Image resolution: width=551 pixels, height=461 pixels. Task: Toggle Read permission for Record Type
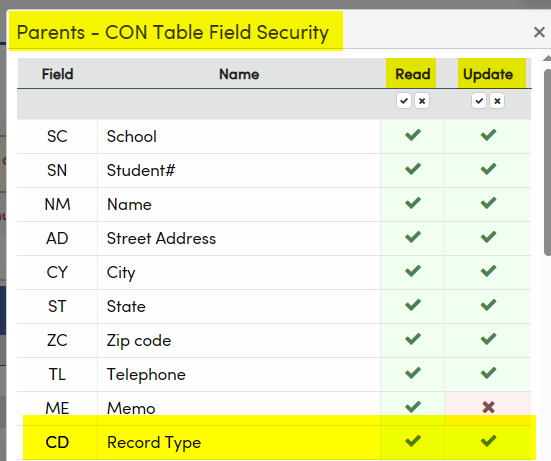(x=413, y=441)
